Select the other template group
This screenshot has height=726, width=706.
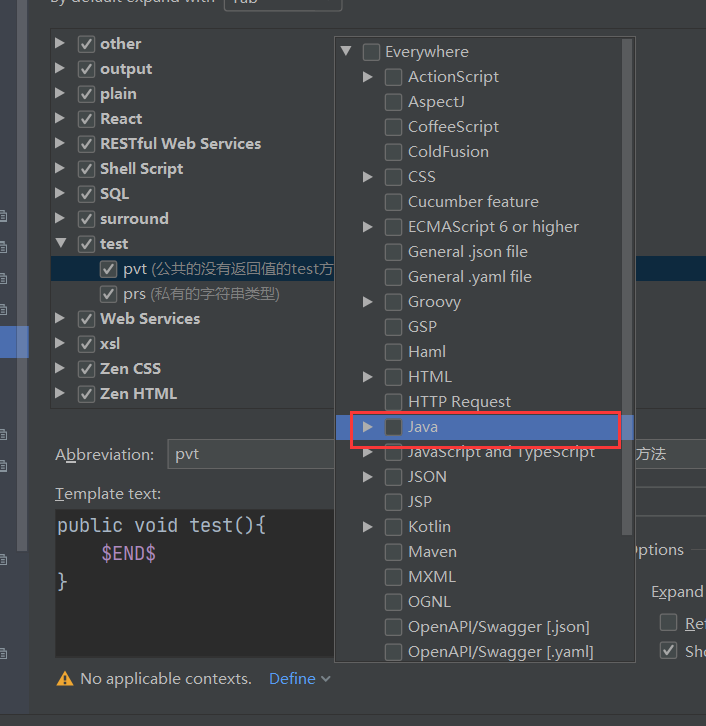coord(120,44)
